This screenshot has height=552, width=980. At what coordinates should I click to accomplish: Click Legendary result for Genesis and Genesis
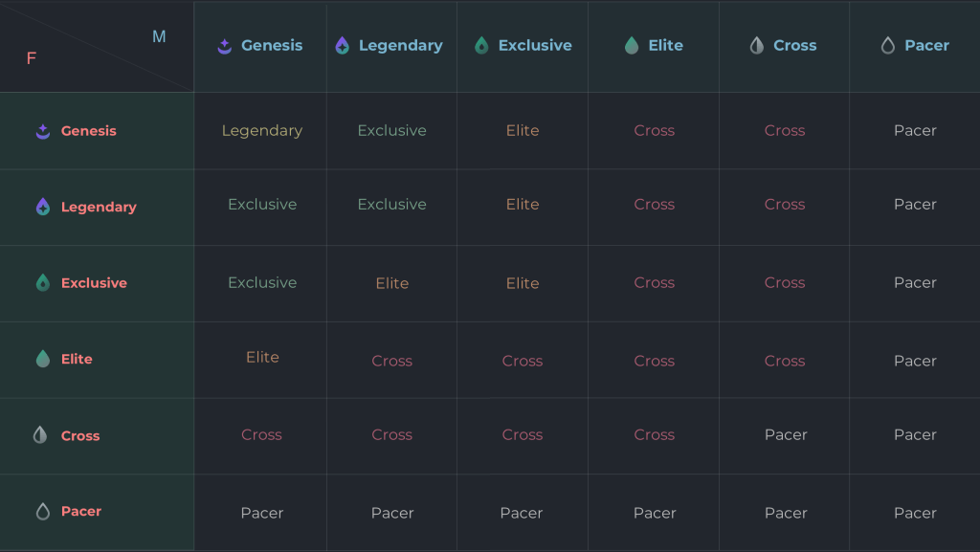[262, 130]
